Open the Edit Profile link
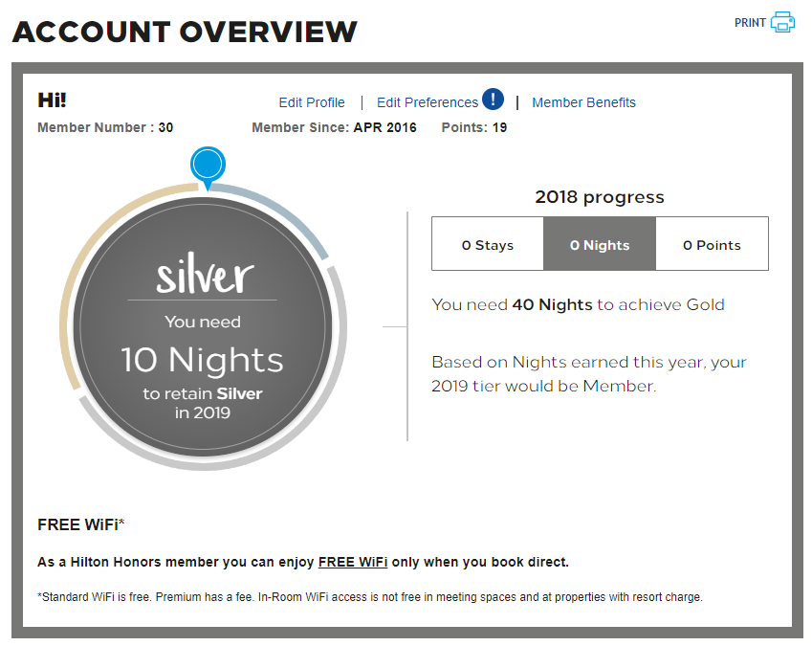 pyautogui.click(x=311, y=102)
